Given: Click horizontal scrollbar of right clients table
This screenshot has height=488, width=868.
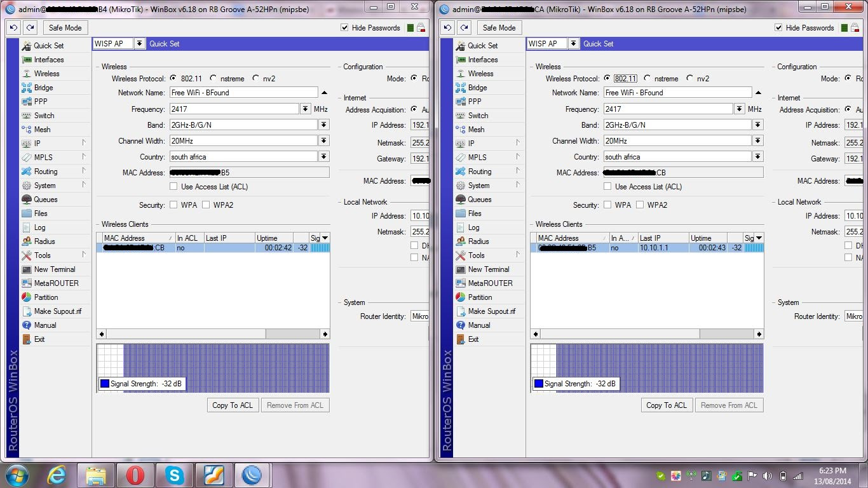Looking at the screenshot, I should (x=647, y=334).
